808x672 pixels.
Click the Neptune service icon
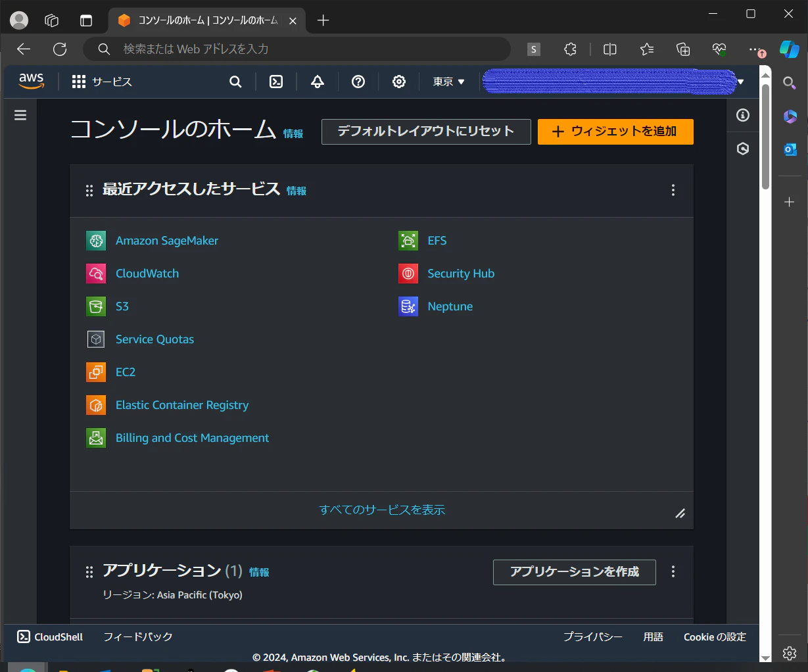point(408,306)
